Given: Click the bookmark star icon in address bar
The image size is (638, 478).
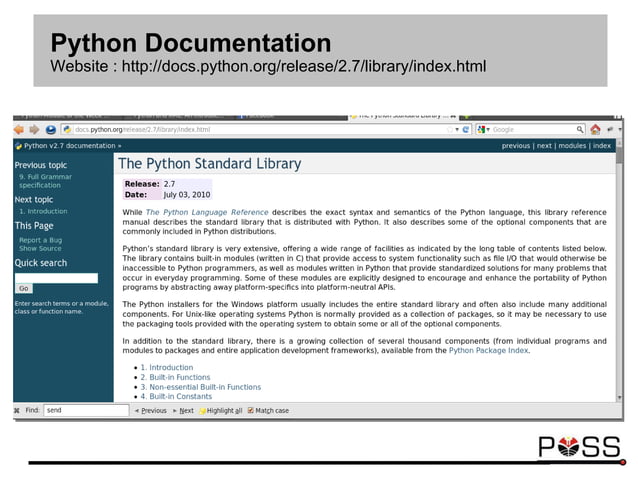Looking at the screenshot, I should point(450,130).
